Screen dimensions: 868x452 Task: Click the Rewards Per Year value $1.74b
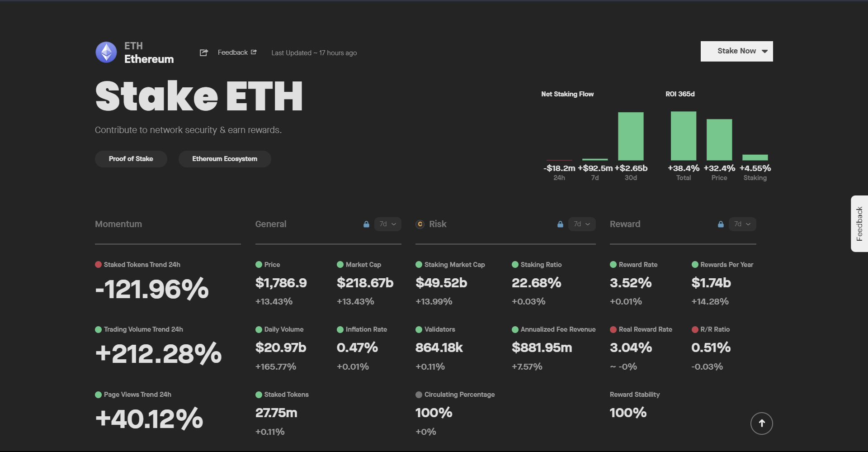pyautogui.click(x=711, y=283)
